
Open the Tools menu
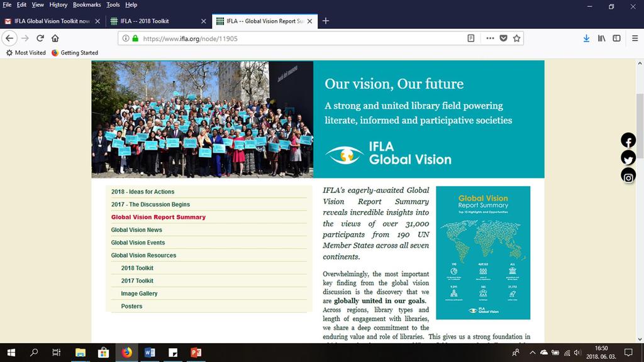113,5
